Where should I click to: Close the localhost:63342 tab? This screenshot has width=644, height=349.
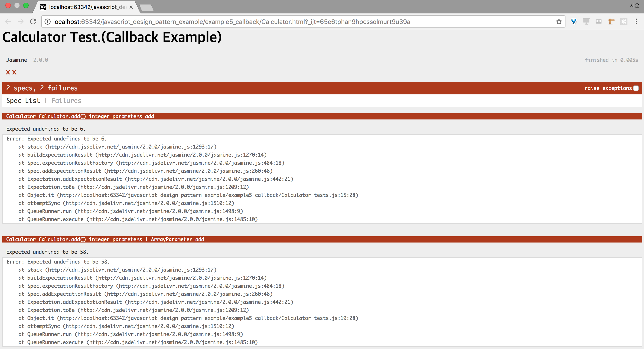click(x=131, y=7)
